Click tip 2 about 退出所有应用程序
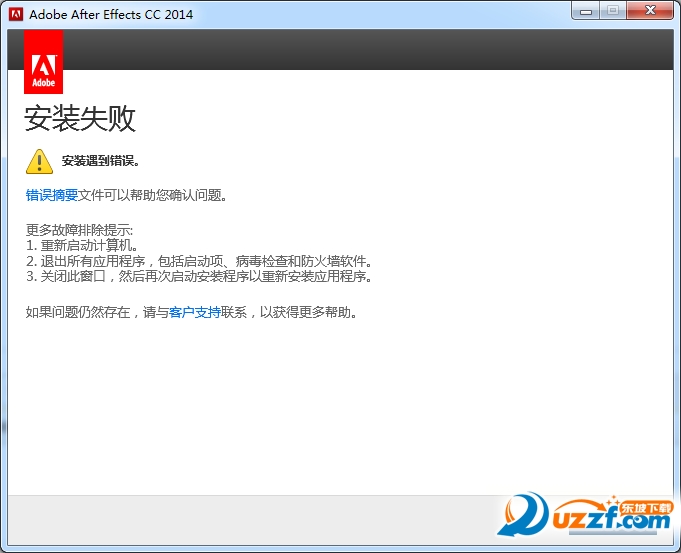 pyautogui.click(x=199, y=261)
